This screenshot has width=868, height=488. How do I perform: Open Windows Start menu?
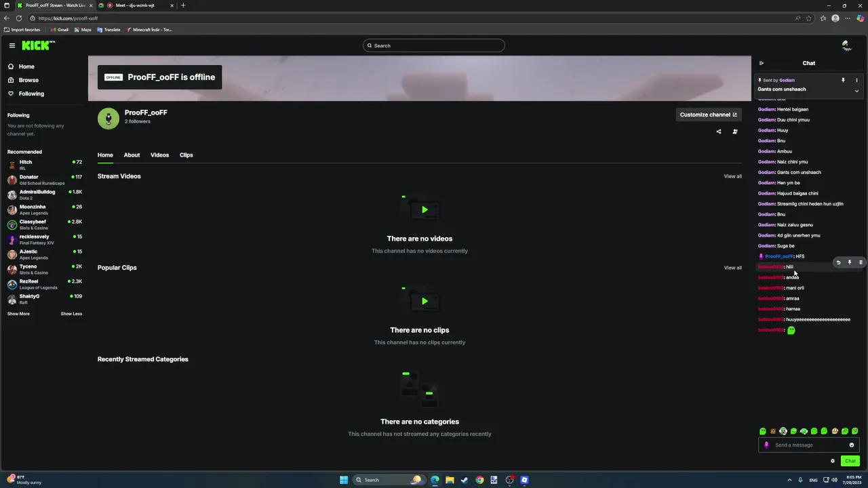click(x=344, y=480)
